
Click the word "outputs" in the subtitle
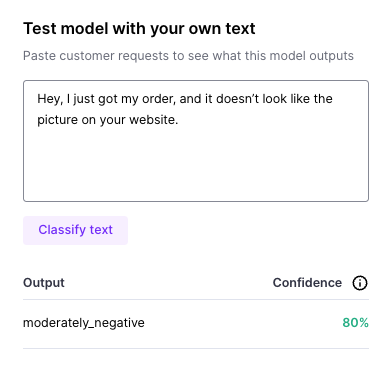(331, 56)
